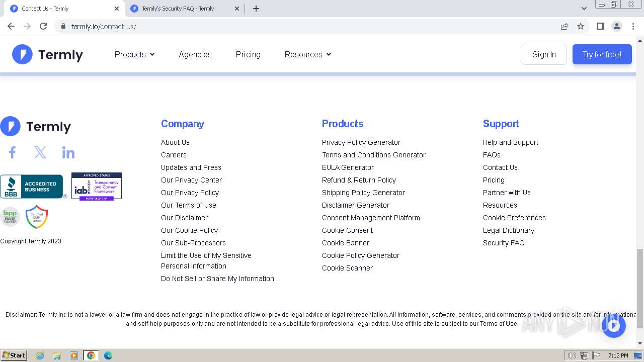Open the Chrome profile avatar icon

point(617,26)
